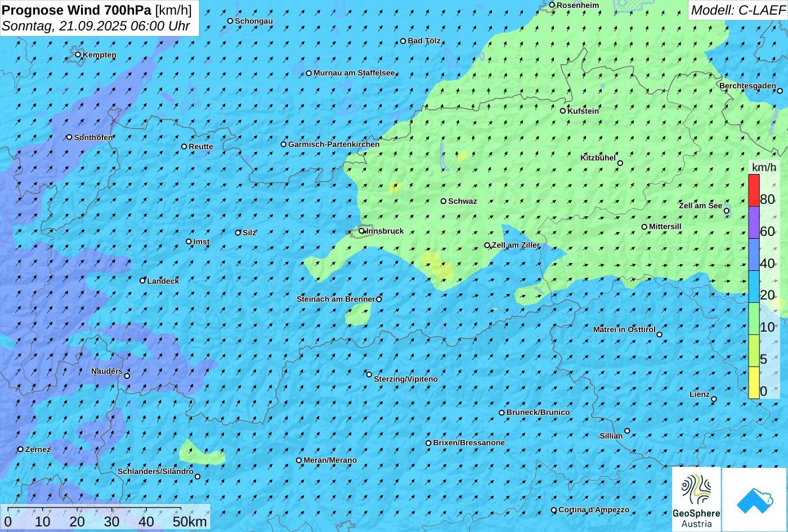This screenshot has height=532, width=788.
Task: Click the Mittersill location dot
Action: (644, 227)
